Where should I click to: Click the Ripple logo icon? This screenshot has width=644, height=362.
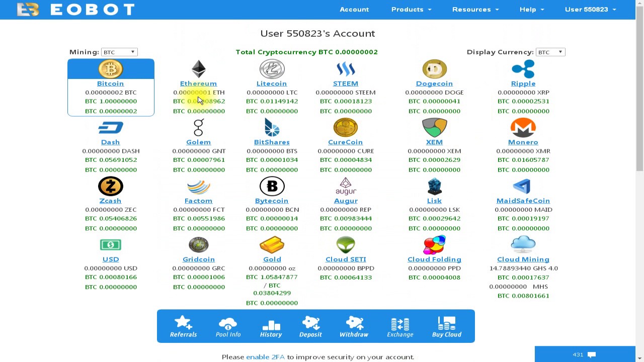click(523, 69)
